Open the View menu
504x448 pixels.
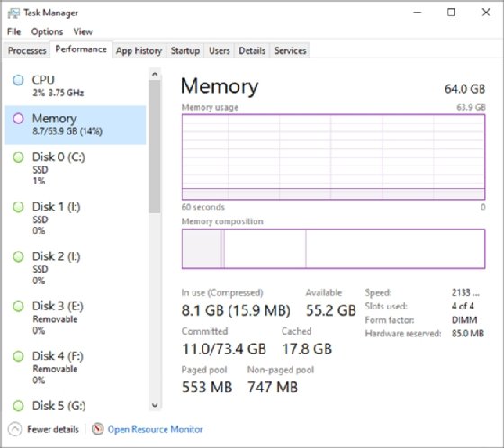tap(83, 31)
